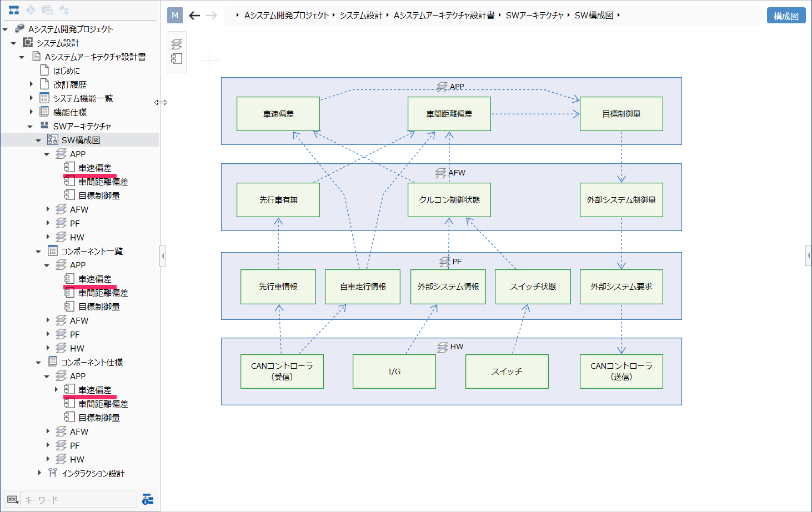This screenshot has height=512, width=812.
Task: Click the page icon beside はじめに
Action: coord(44,70)
